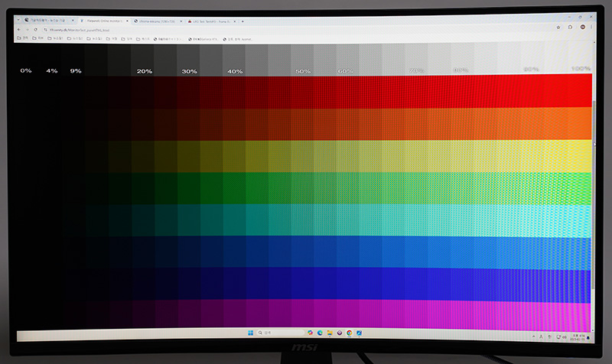Open notification bell in taskbar
Viewport: 612px width, 364px height.
tap(588, 338)
